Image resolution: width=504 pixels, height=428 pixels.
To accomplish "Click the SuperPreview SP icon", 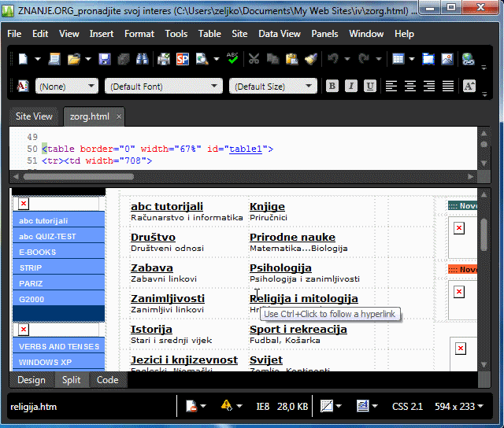I will (x=183, y=59).
